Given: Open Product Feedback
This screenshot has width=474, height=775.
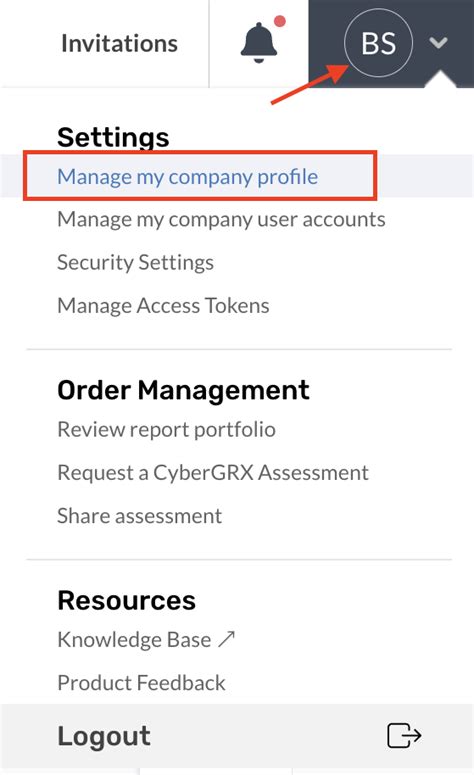Looking at the screenshot, I should click(141, 683).
